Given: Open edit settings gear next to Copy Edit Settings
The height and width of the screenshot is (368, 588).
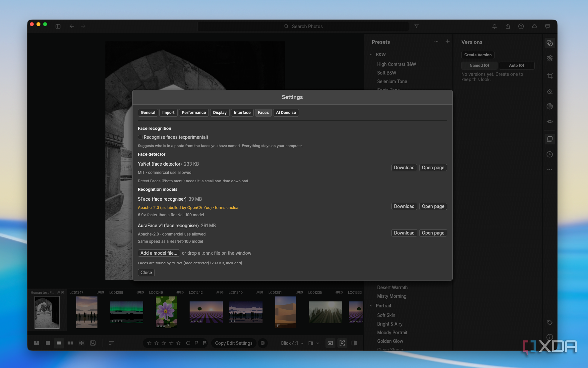Looking at the screenshot, I should [x=263, y=343].
